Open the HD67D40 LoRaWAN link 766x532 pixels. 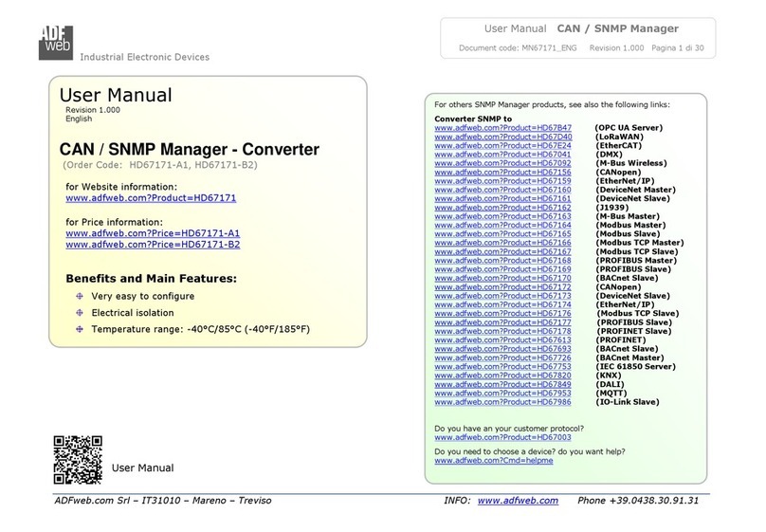pyautogui.click(x=502, y=137)
